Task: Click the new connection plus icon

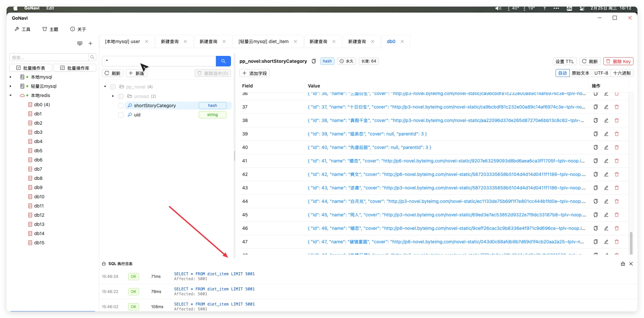Action: [90, 43]
